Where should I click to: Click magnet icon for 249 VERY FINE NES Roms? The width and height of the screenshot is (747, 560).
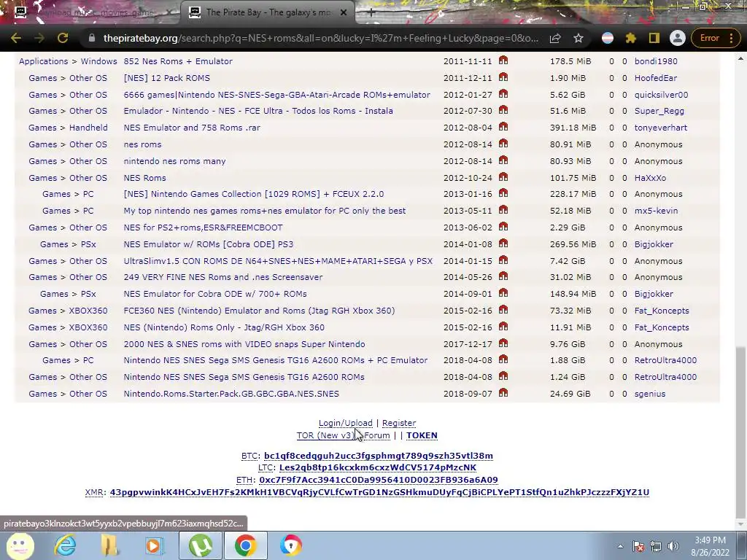click(503, 276)
